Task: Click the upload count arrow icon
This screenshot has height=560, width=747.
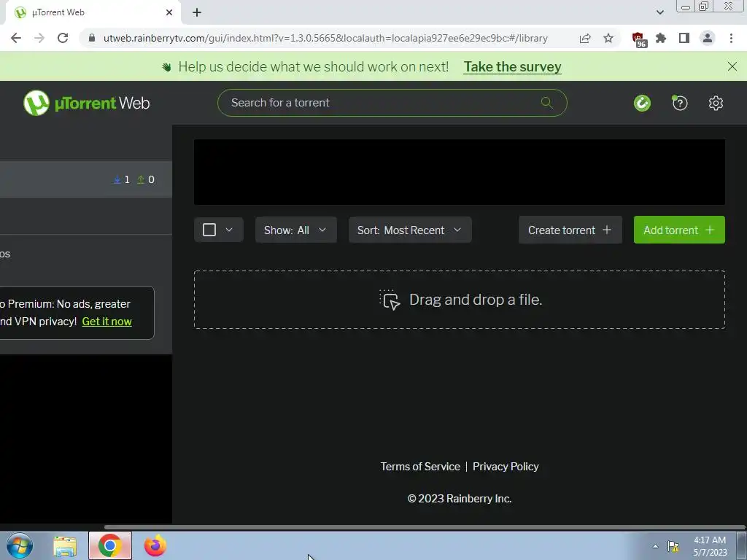Action: coord(141,179)
